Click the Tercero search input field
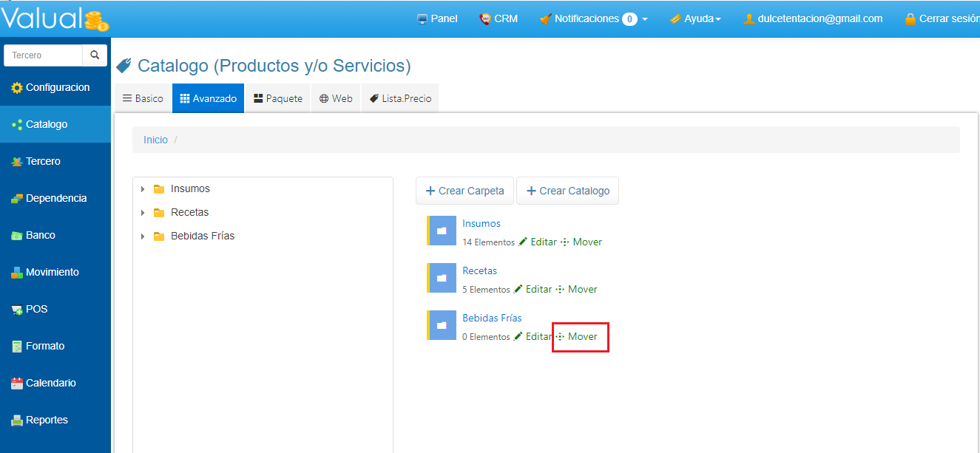Screen dimensions: 980x453 click(x=44, y=55)
